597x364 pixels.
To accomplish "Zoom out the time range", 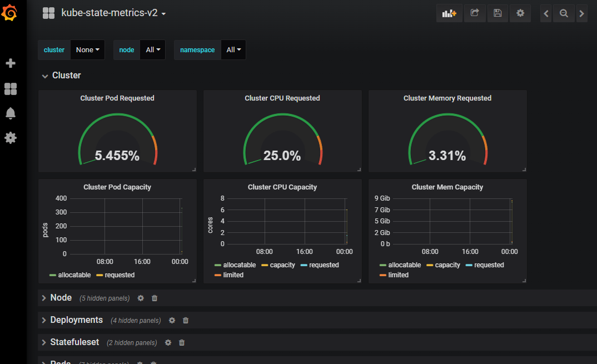I will [x=564, y=13].
